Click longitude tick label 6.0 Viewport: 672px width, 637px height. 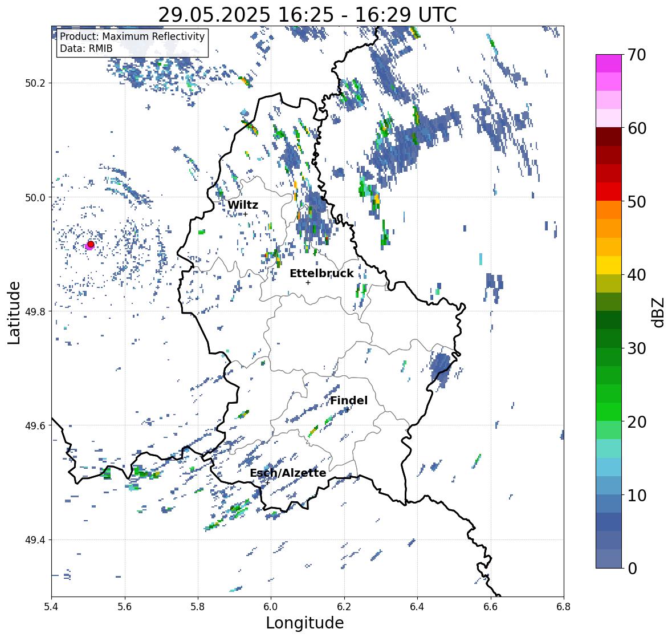271,607
